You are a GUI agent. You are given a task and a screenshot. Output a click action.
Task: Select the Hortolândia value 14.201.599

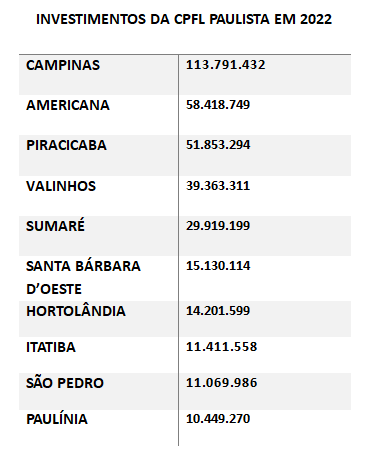pos(218,311)
